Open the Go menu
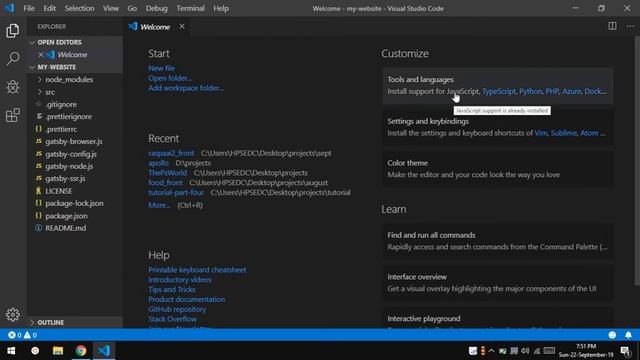 coord(132,8)
